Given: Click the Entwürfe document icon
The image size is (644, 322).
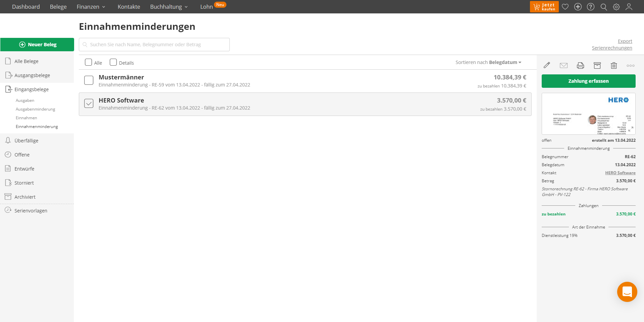Looking at the screenshot, I should pyautogui.click(x=8, y=169).
